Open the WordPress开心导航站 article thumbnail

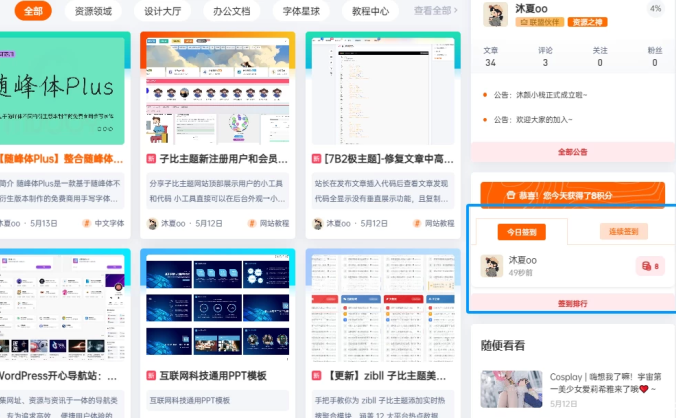pyautogui.click(x=62, y=308)
